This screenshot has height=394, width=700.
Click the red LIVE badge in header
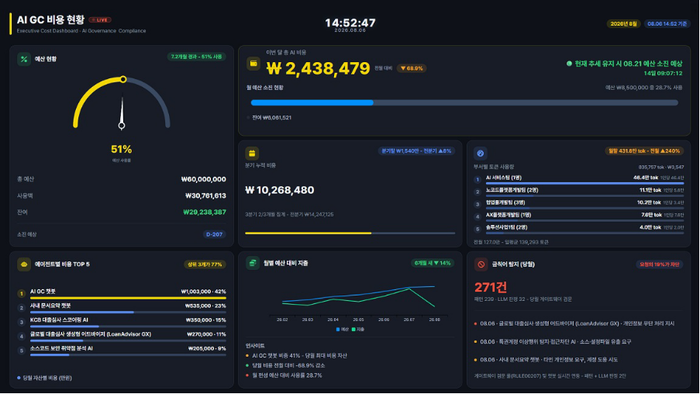coord(100,20)
